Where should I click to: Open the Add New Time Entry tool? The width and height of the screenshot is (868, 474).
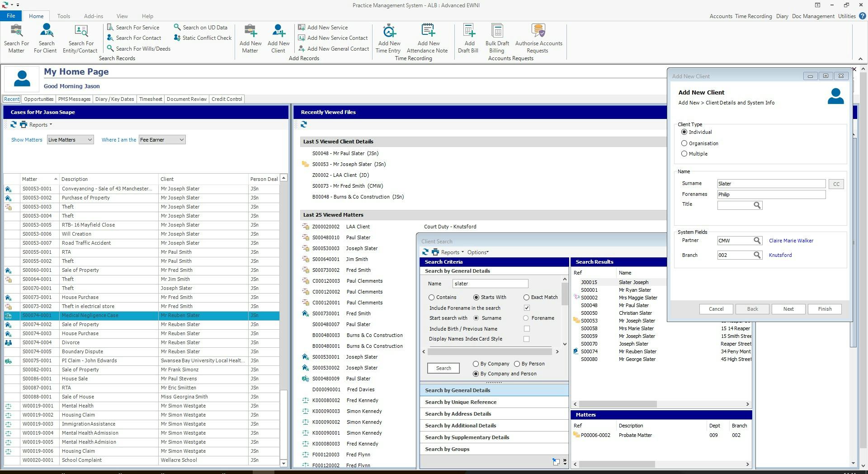388,38
